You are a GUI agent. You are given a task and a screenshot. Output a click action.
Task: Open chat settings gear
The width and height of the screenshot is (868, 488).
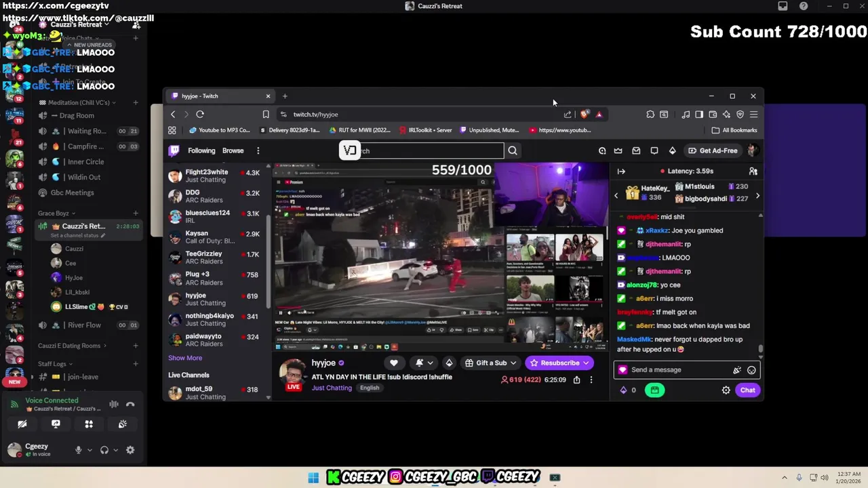726,390
